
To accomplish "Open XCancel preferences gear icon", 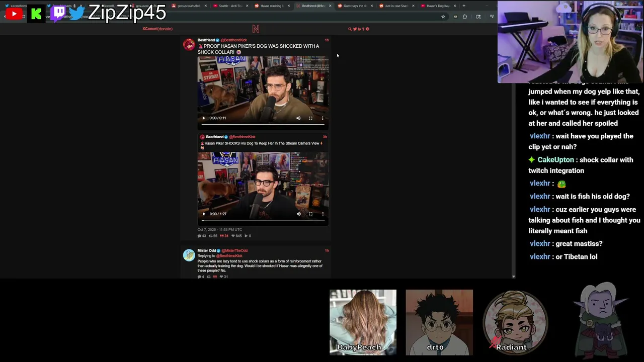I will [x=367, y=29].
